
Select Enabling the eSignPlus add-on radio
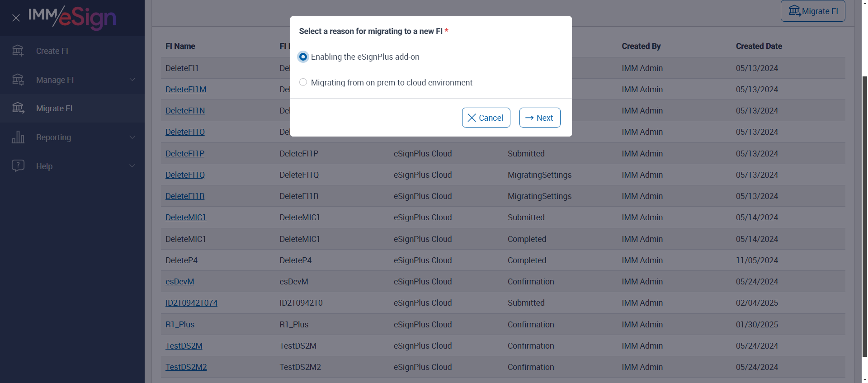[303, 57]
